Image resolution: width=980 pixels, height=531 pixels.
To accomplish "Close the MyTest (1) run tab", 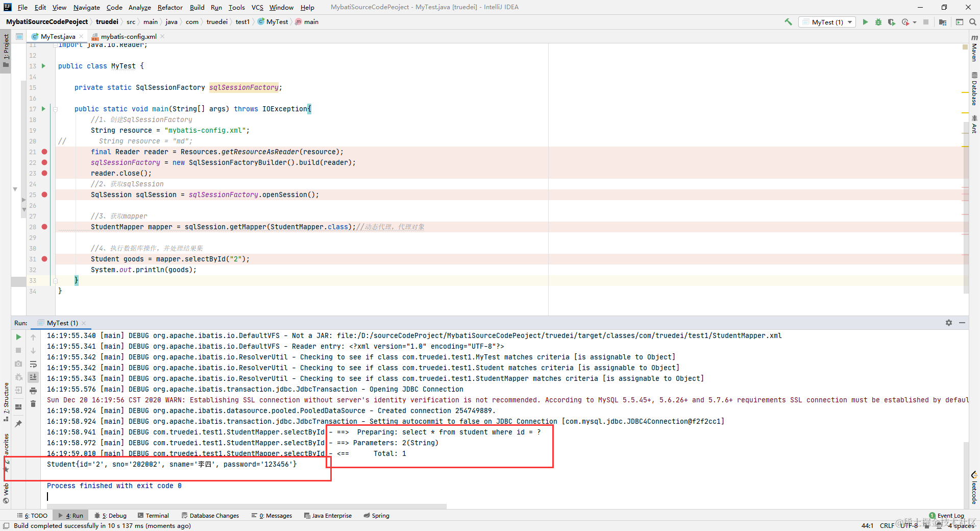I will (x=84, y=323).
